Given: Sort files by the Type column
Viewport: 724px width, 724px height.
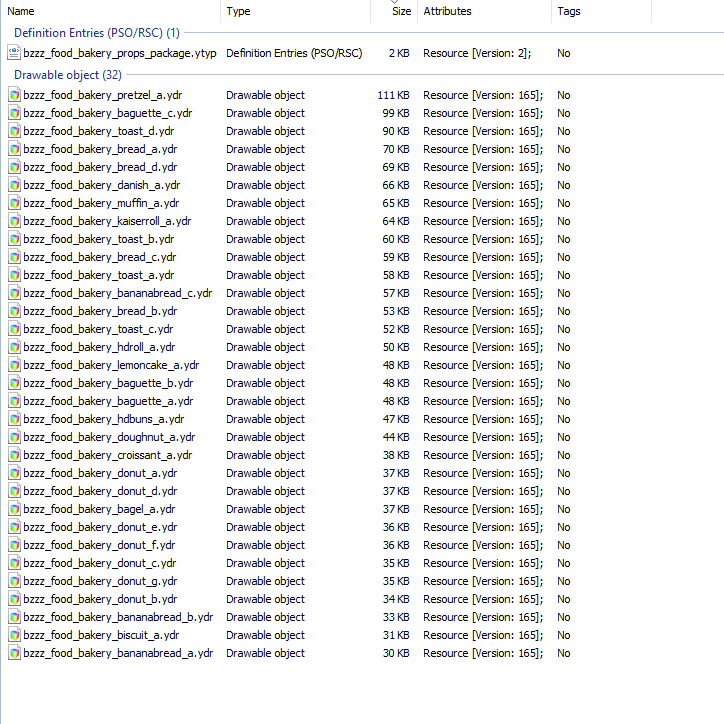Looking at the screenshot, I should click(x=296, y=11).
